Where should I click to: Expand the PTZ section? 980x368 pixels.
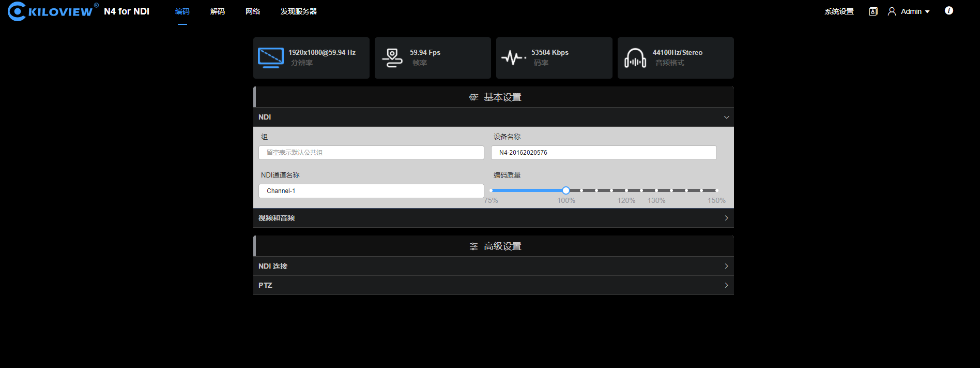[494, 285]
